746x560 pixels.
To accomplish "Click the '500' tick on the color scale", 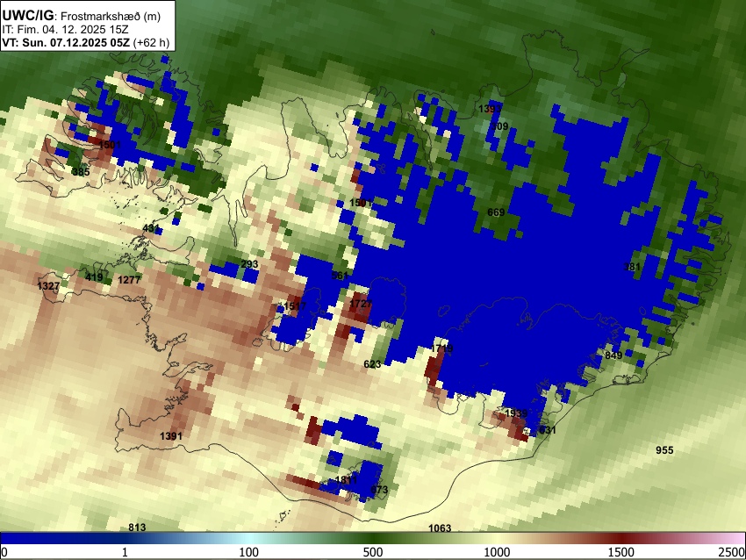I will pos(373,552).
